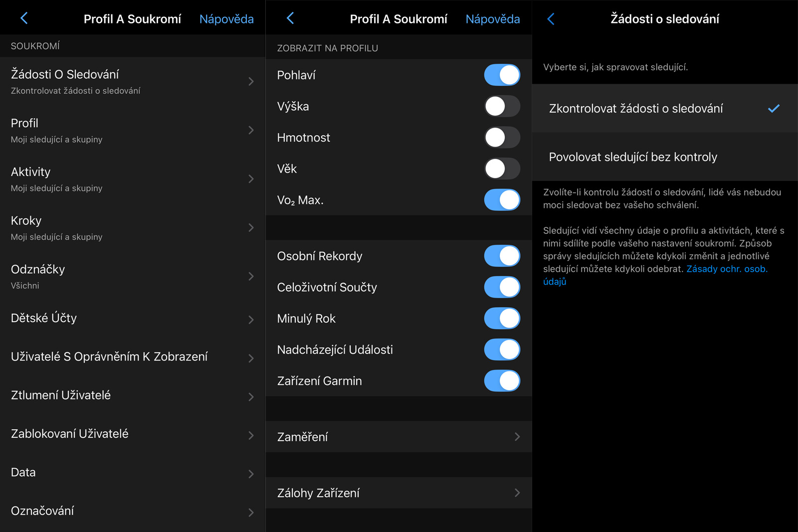Tap chevron next to Žádosti O Sledování
Image resolution: width=798 pixels, height=532 pixels.
[251, 81]
